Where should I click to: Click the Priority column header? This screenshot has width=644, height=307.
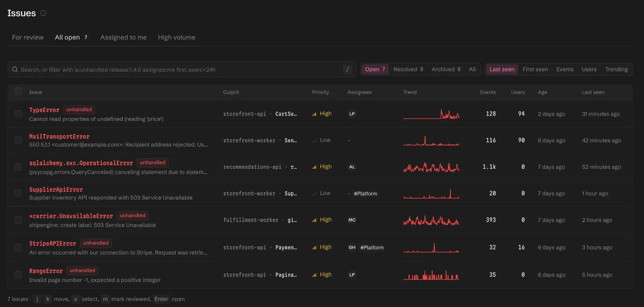pos(320,92)
